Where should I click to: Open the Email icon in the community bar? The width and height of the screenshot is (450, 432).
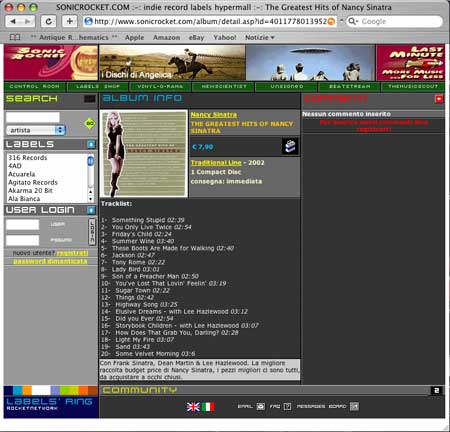pyautogui.click(x=261, y=406)
